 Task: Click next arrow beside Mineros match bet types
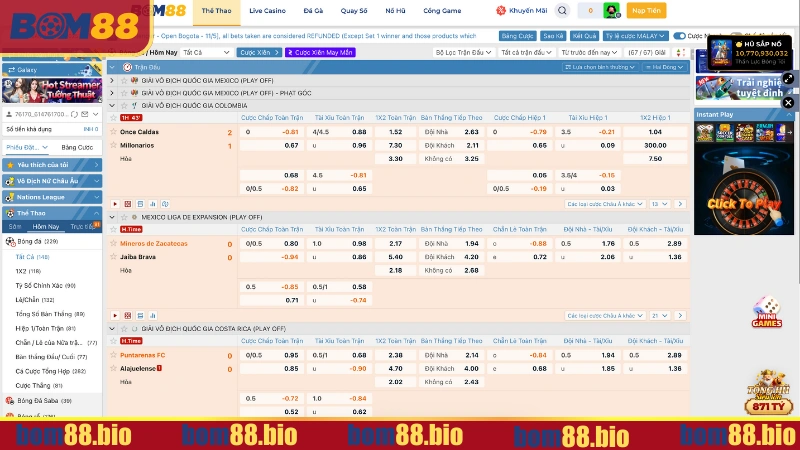pyautogui.click(x=680, y=316)
